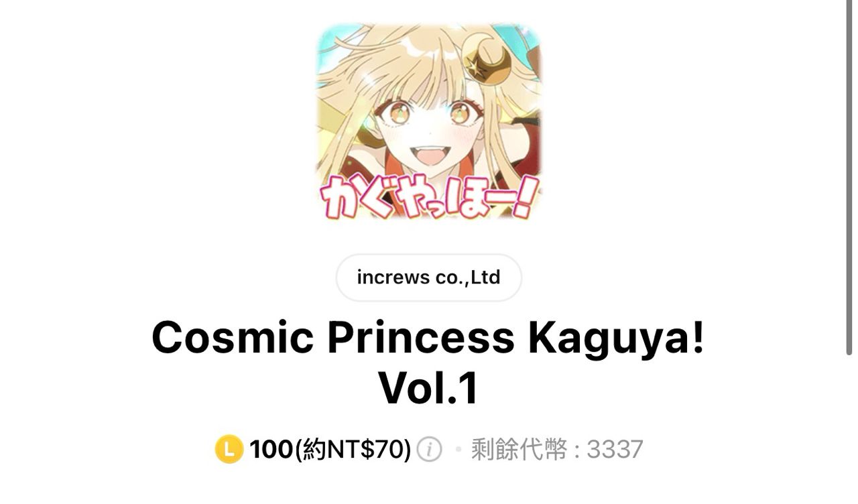858x504 pixels.
Task: Click the gold L coin icon
Action: 229,449
